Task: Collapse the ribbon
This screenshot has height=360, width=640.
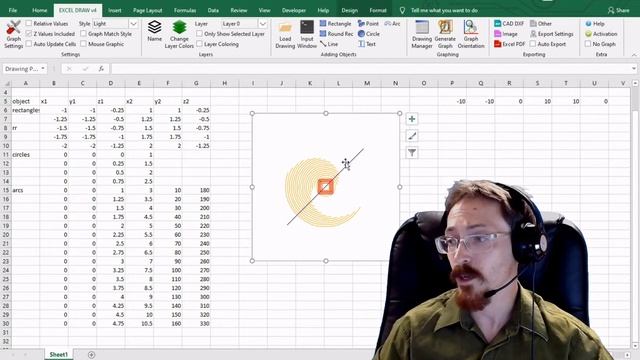Action: (633, 54)
